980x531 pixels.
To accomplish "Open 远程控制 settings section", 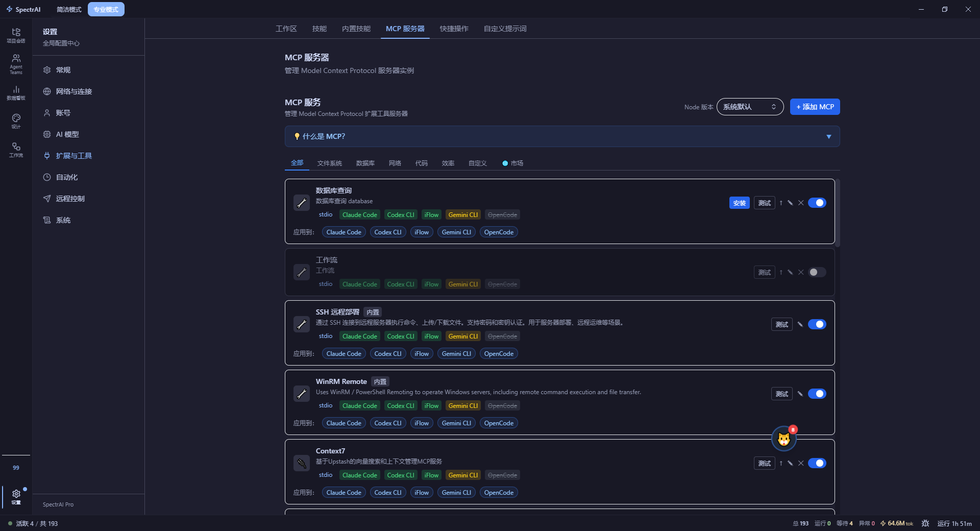I will pos(88,199).
